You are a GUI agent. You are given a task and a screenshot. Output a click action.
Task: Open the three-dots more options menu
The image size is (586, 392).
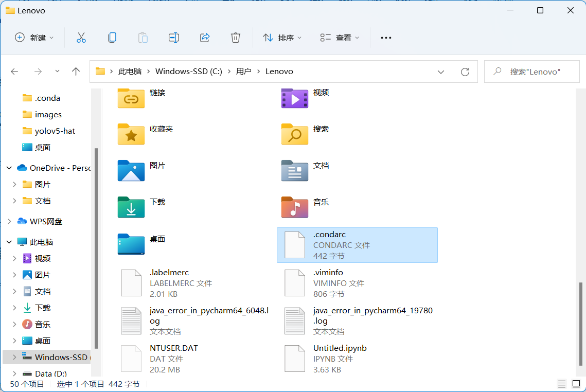point(386,38)
